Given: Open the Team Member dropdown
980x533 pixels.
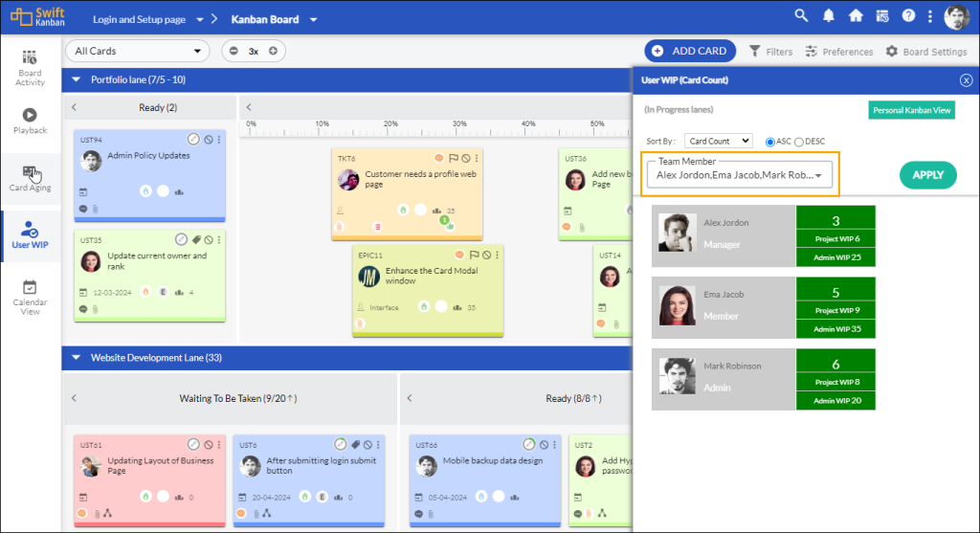Looking at the screenshot, I should coord(740,175).
